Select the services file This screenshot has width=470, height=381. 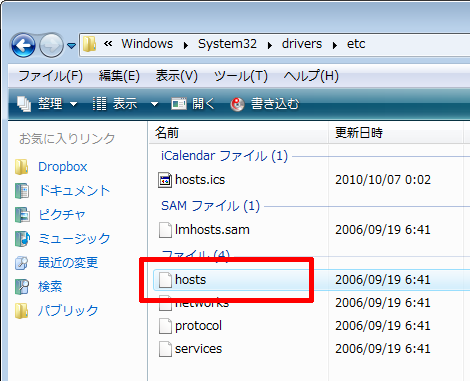198,349
